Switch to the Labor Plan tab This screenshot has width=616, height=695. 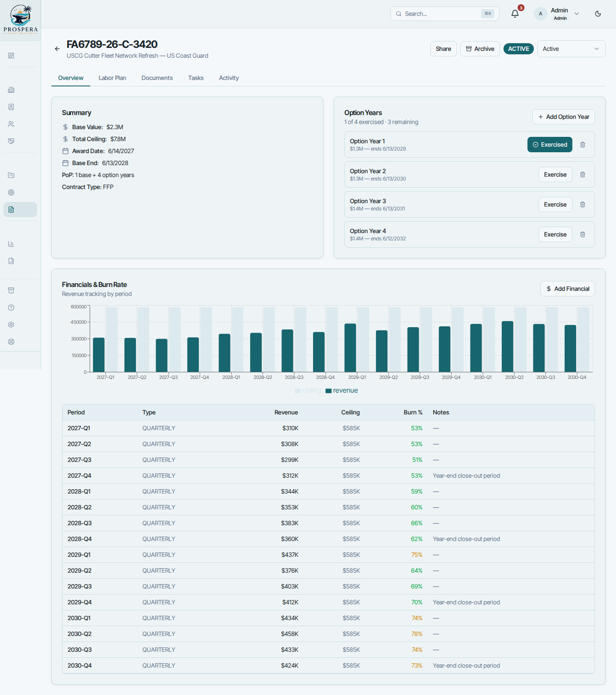point(113,78)
